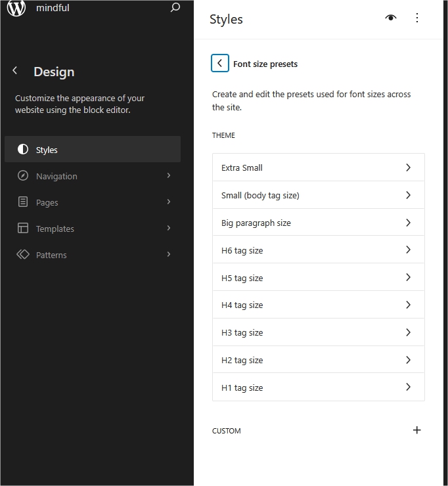This screenshot has width=448, height=486.
Task: Click the Pages document icon
Action: click(x=23, y=202)
